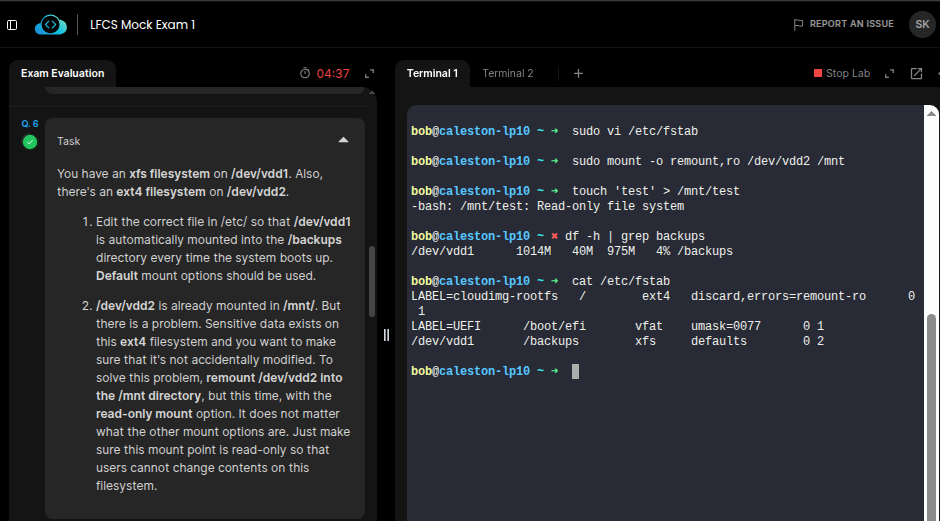Click the Task section header label

[x=69, y=141]
